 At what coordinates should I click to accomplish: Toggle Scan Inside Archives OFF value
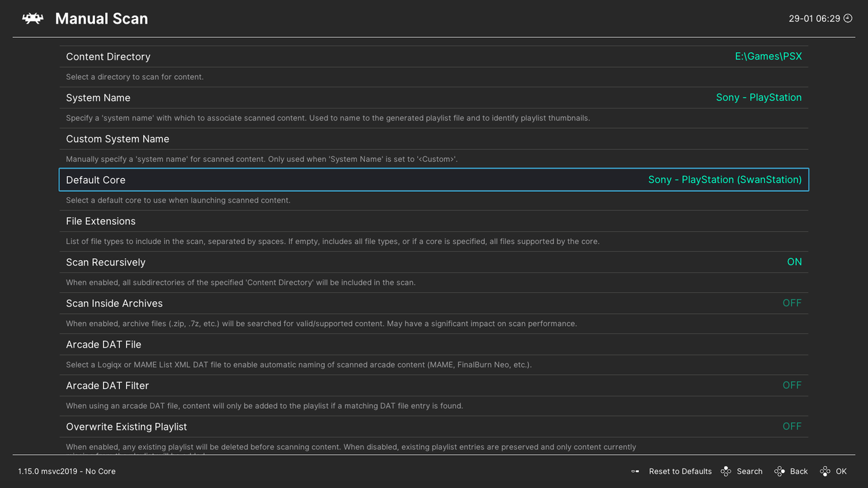pyautogui.click(x=792, y=303)
